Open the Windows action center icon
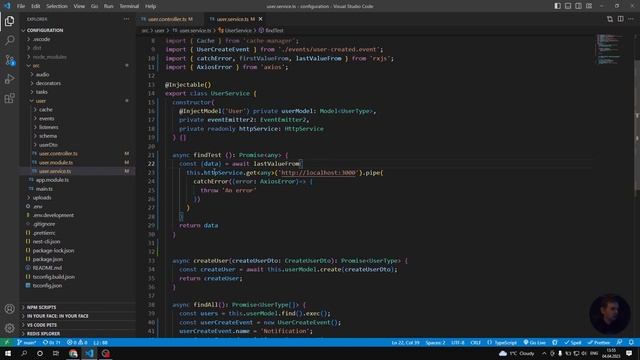 (x=629, y=353)
